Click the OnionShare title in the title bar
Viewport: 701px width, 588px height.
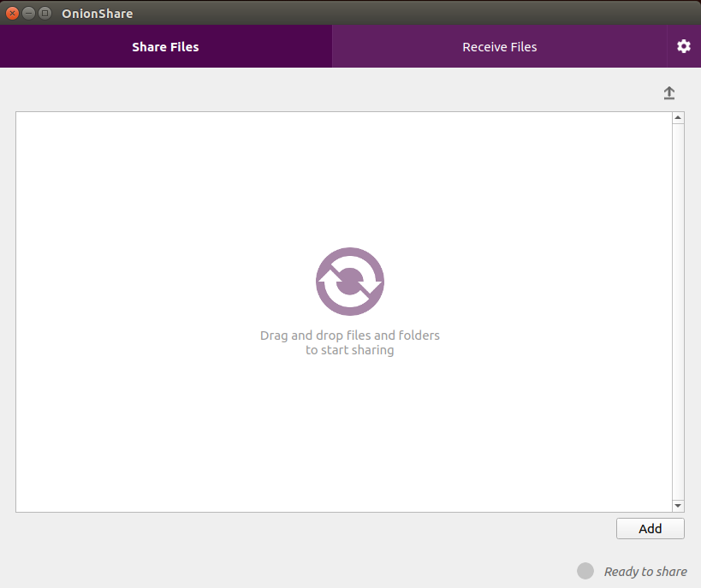97,14
